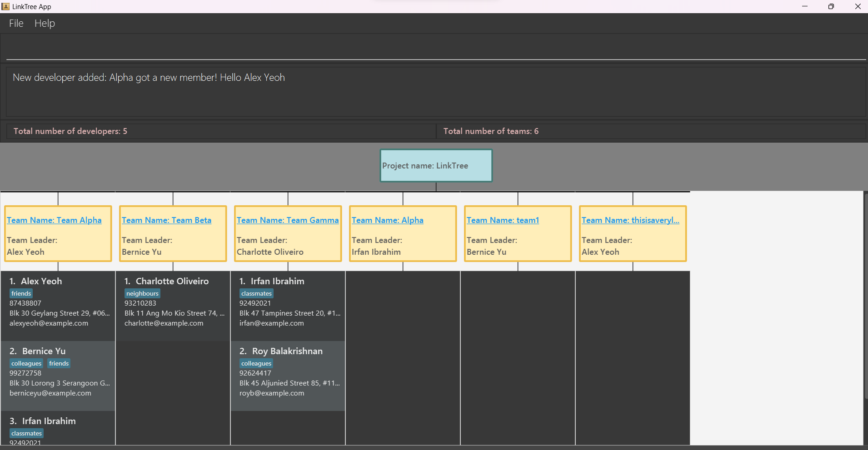
Task: Open the Help menu
Action: (45, 23)
